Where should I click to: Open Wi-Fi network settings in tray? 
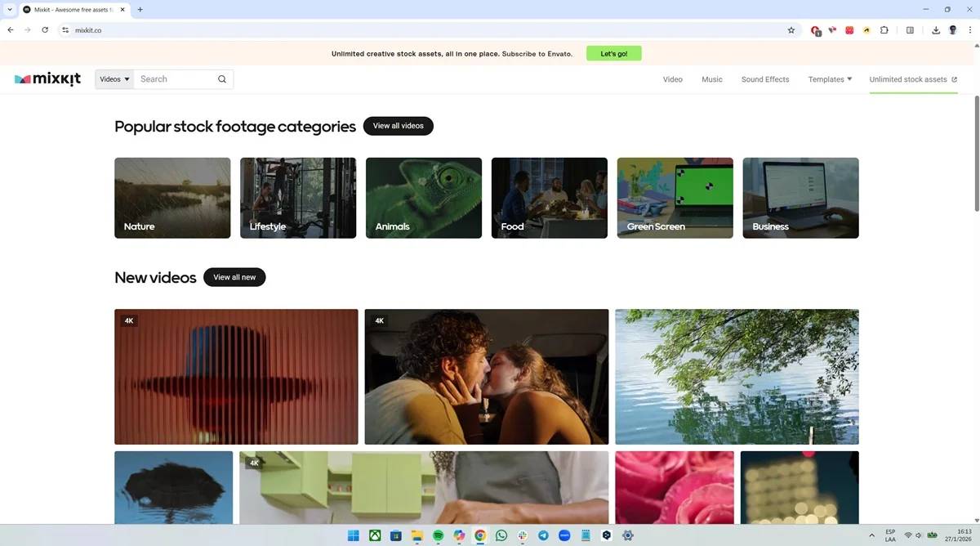[908, 535]
